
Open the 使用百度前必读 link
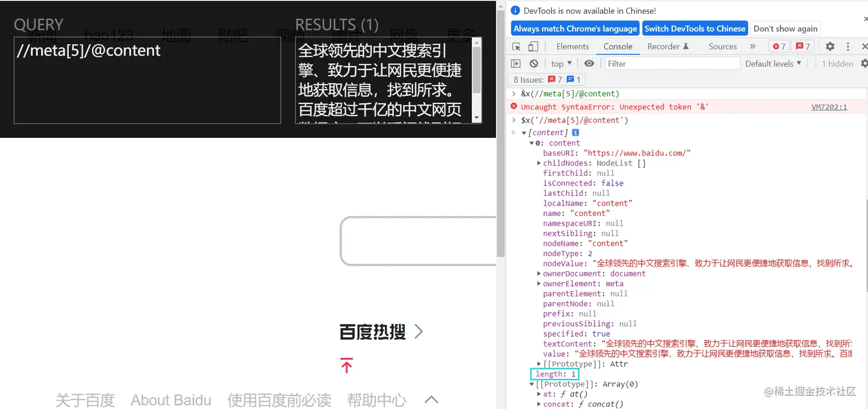(279, 400)
